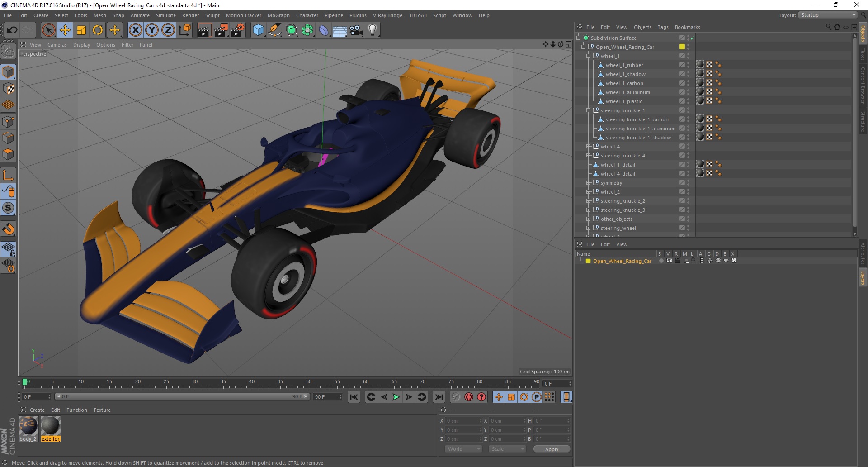The height and width of the screenshot is (467, 868).
Task: Select the exterior material thumbnail
Action: point(51,426)
